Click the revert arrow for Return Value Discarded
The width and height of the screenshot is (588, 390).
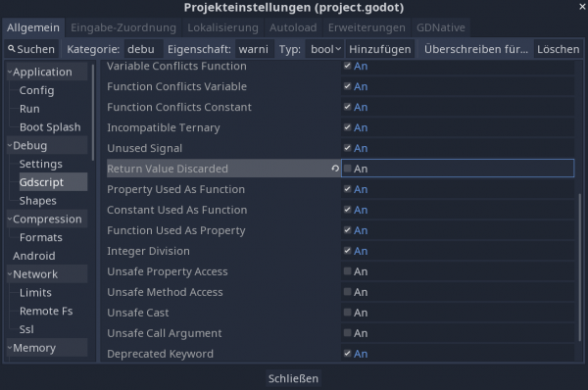(335, 169)
